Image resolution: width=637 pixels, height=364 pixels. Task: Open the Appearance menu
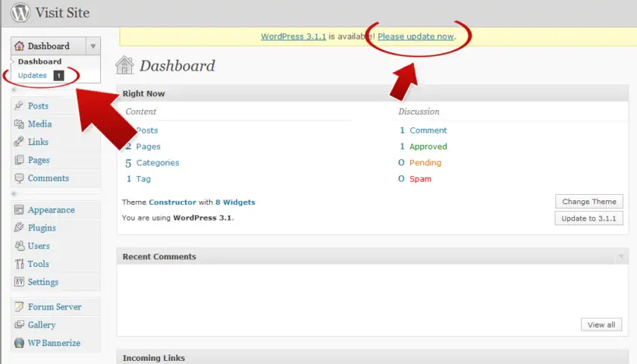52,210
